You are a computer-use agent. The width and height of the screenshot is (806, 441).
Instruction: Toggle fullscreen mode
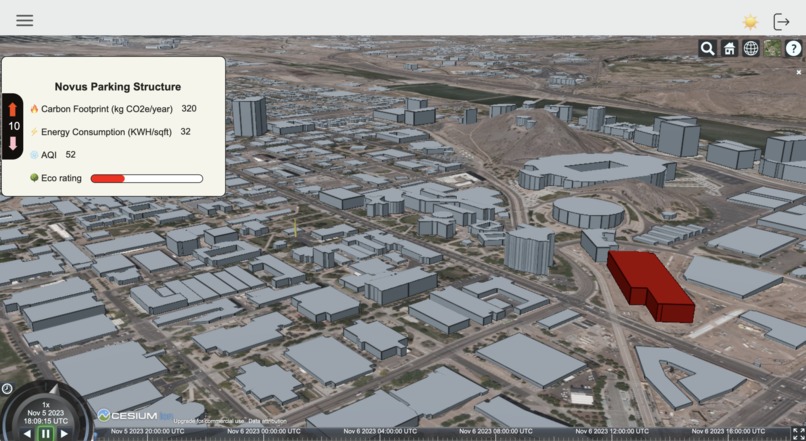click(798, 433)
